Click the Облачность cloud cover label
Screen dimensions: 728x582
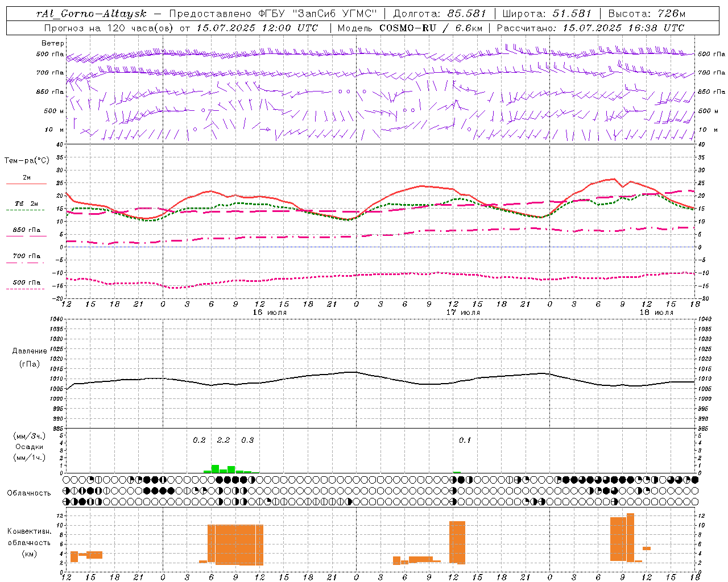[29, 493]
